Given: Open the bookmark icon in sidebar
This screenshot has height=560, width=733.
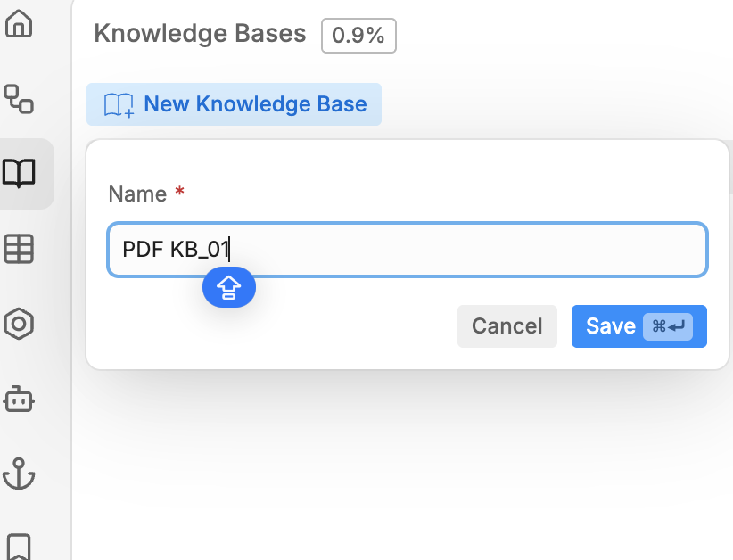Looking at the screenshot, I should (x=19, y=546).
